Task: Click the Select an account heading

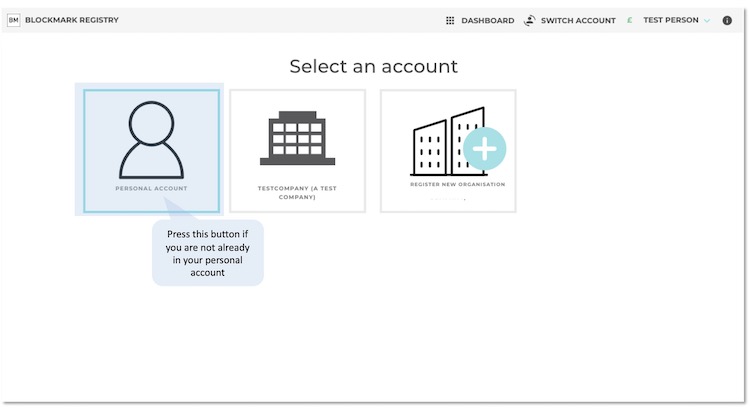Action: (373, 66)
